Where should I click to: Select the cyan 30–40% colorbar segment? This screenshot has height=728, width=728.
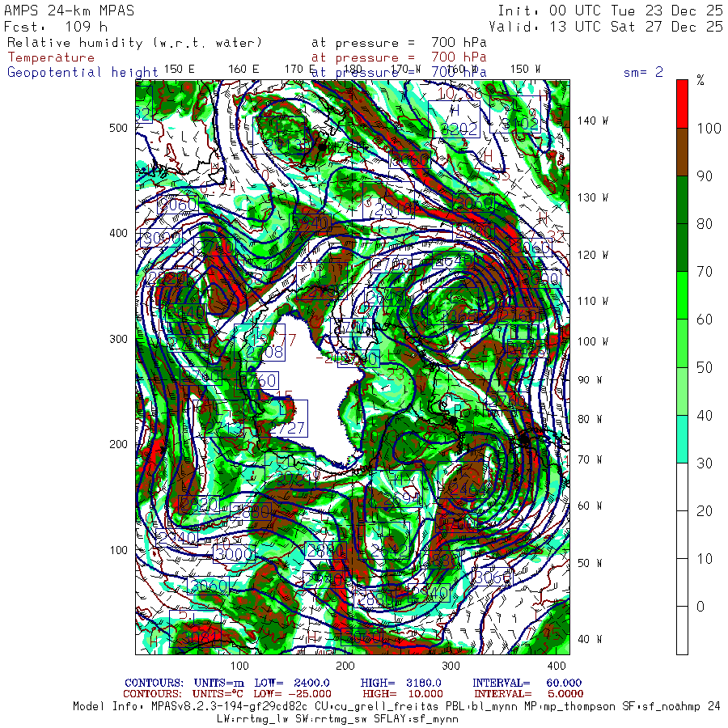coord(683,438)
